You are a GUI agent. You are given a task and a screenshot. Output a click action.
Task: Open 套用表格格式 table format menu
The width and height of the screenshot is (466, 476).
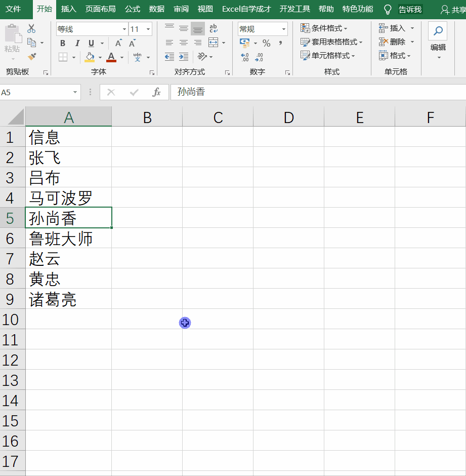331,42
